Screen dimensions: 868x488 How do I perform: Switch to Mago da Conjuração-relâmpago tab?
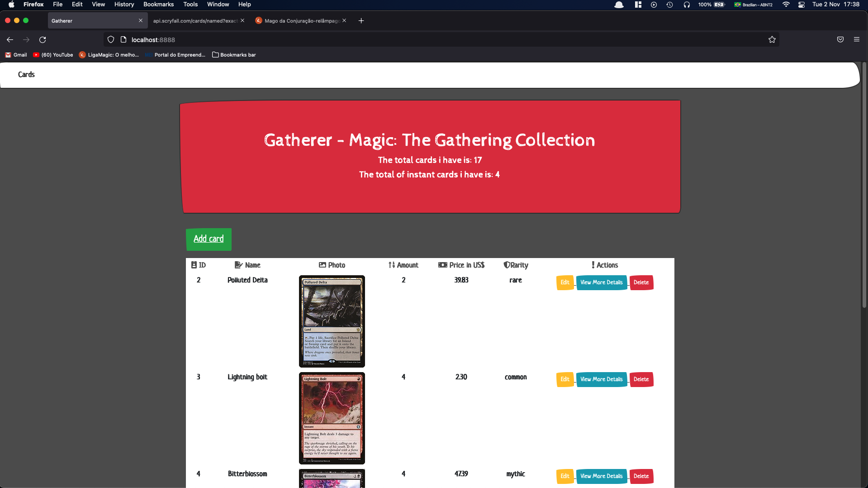point(299,21)
